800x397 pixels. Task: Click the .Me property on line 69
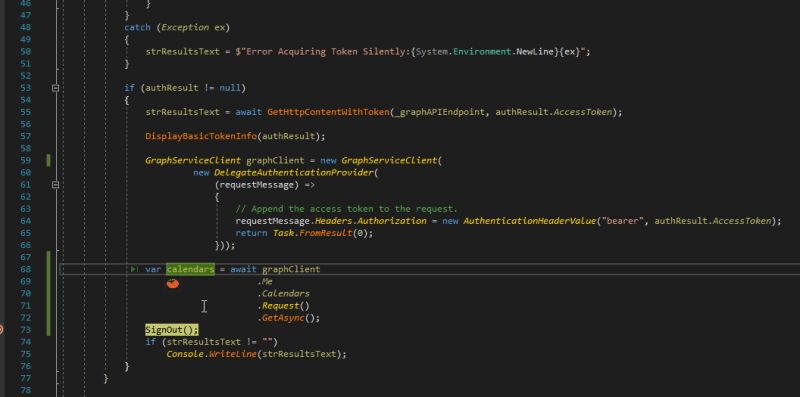coord(265,281)
